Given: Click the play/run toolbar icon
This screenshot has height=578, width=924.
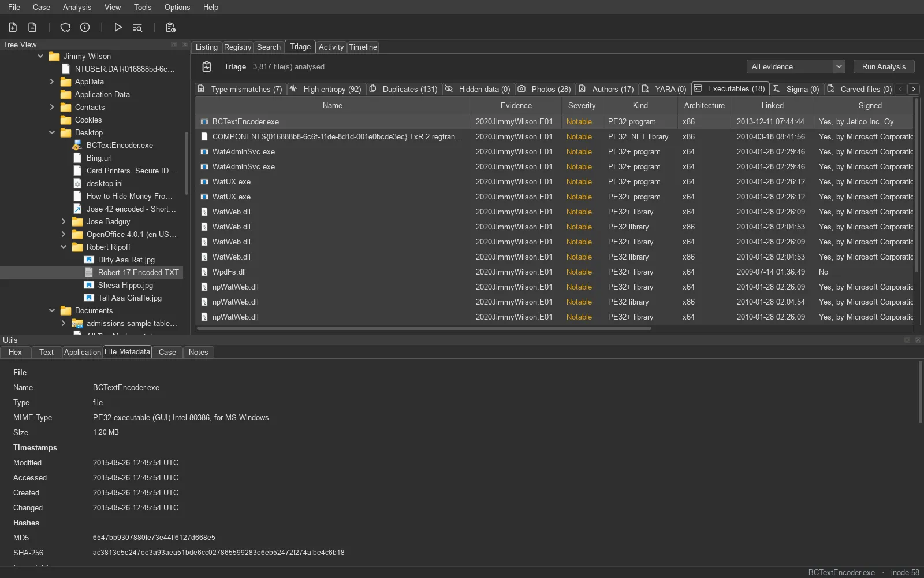Looking at the screenshot, I should click(x=118, y=27).
